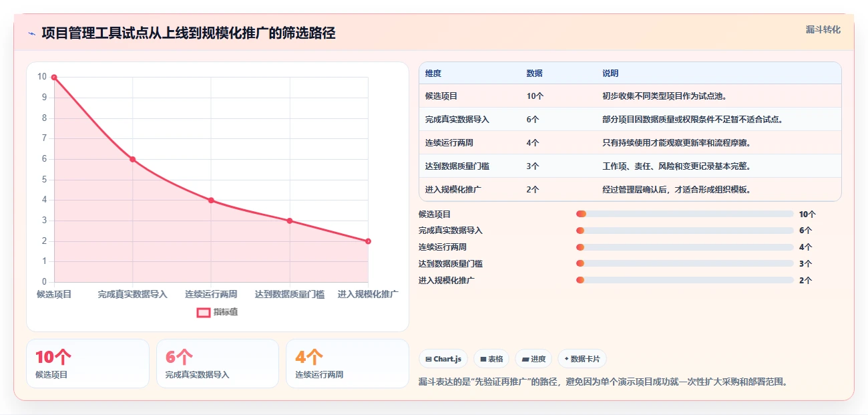
Task: Click the lightning icon beside the title
Action: click(x=31, y=33)
